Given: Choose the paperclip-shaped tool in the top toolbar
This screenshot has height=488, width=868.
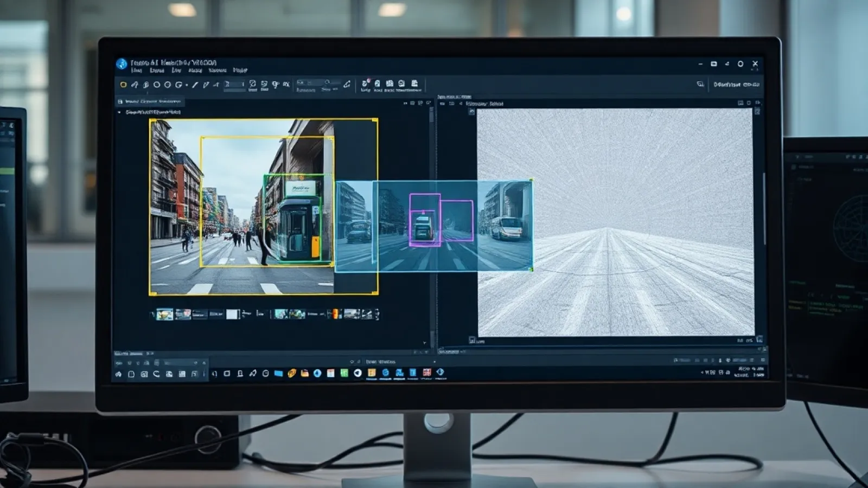Looking at the screenshot, I should [x=145, y=85].
